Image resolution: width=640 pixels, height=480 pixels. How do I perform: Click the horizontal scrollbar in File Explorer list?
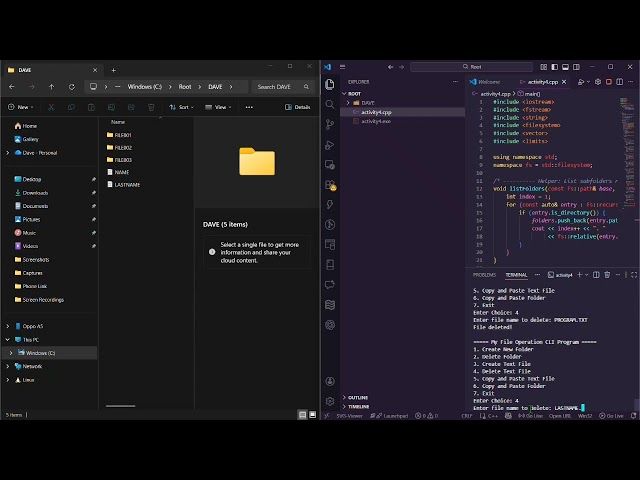(120, 406)
